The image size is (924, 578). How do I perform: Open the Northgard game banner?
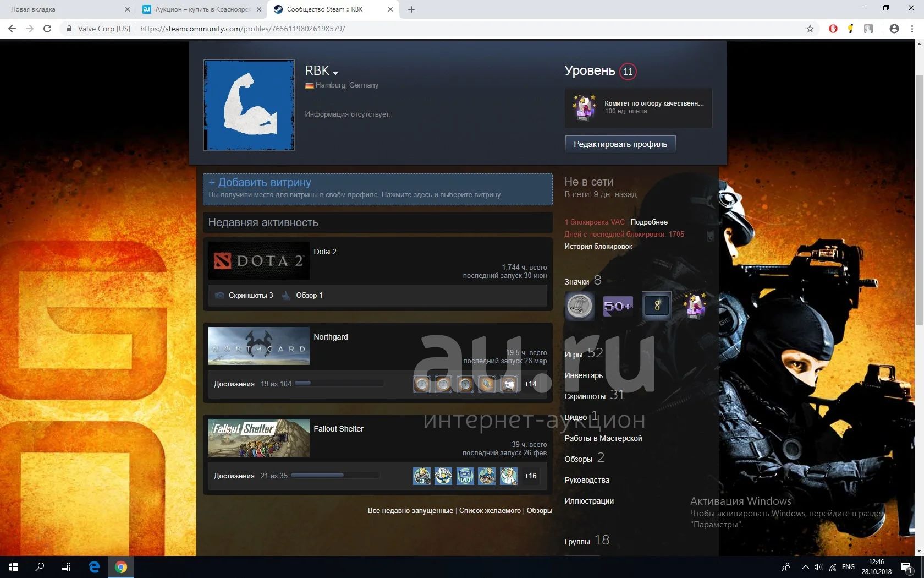pyautogui.click(x=258, y=346)
